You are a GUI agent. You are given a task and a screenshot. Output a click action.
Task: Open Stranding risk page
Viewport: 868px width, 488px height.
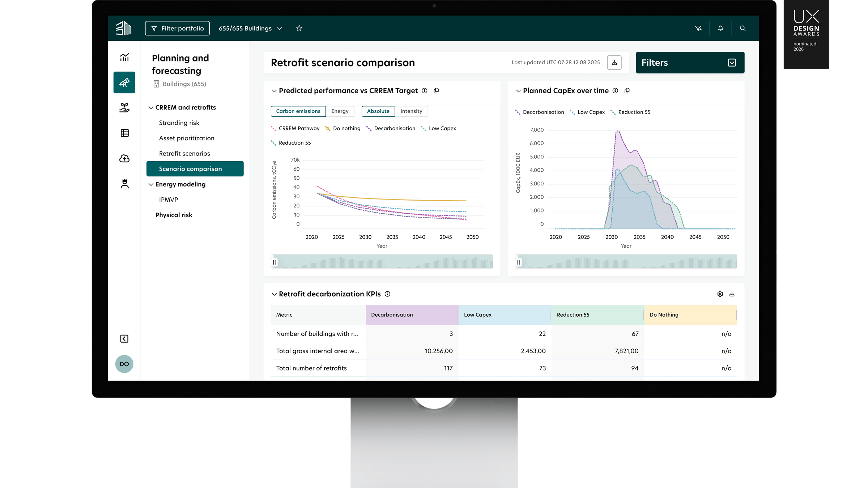(x=179, y=123)
